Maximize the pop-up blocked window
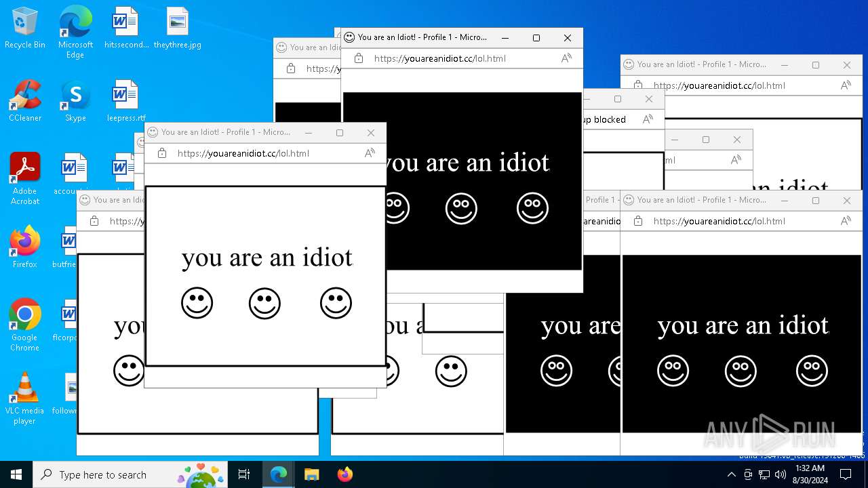This screenshot has width=868, height=488. point(618,99)
